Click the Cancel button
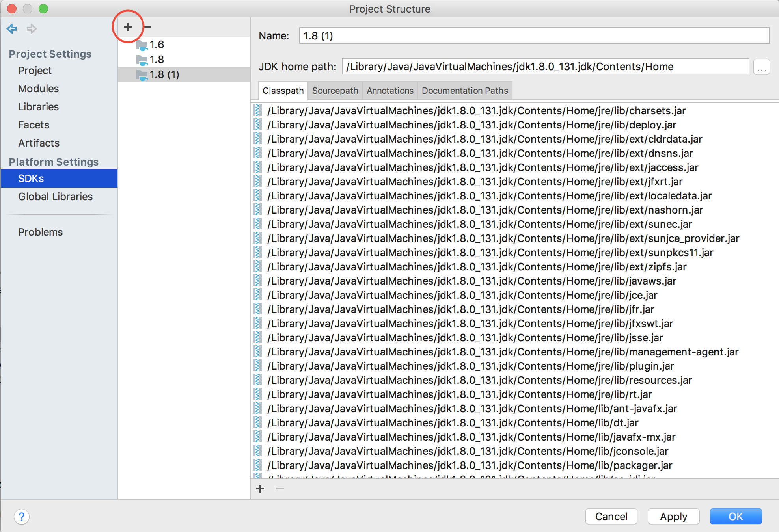779x532 pixels. [x=611, y=517]
